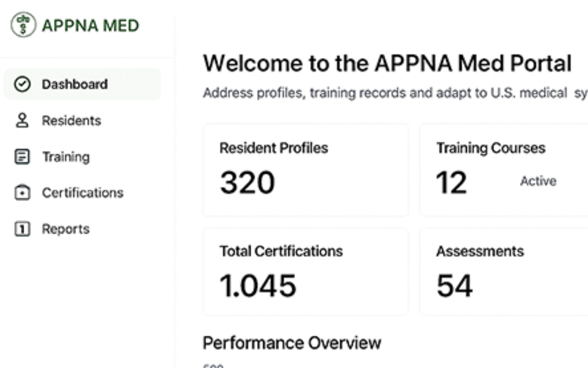Navigate to Certifications page
Image resolution: width=588 pixels, height=368 pixels.
click(82, 193)
